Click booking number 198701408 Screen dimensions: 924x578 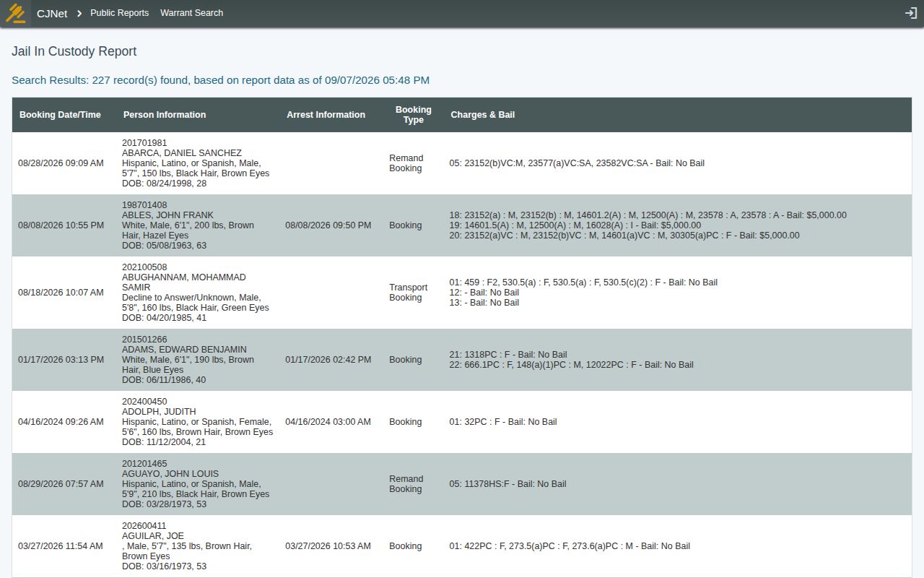pyautogui.click(x=144, y=205)
